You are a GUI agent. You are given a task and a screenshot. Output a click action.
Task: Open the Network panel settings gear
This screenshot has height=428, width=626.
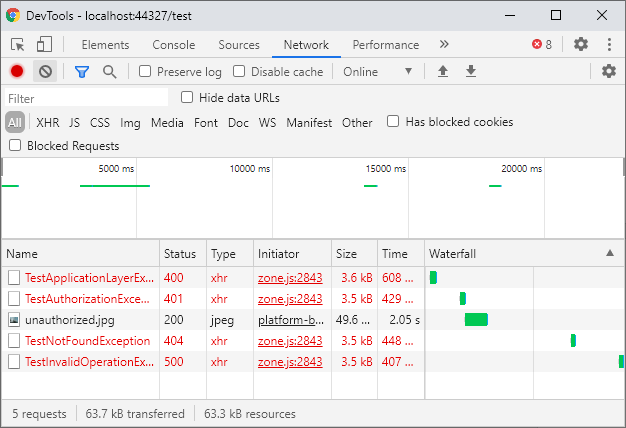click(609, 71)
